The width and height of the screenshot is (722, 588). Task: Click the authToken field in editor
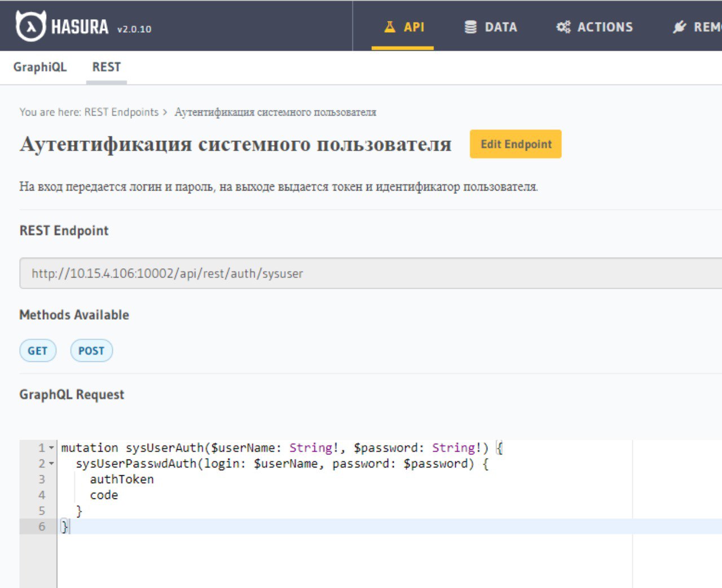122,479
